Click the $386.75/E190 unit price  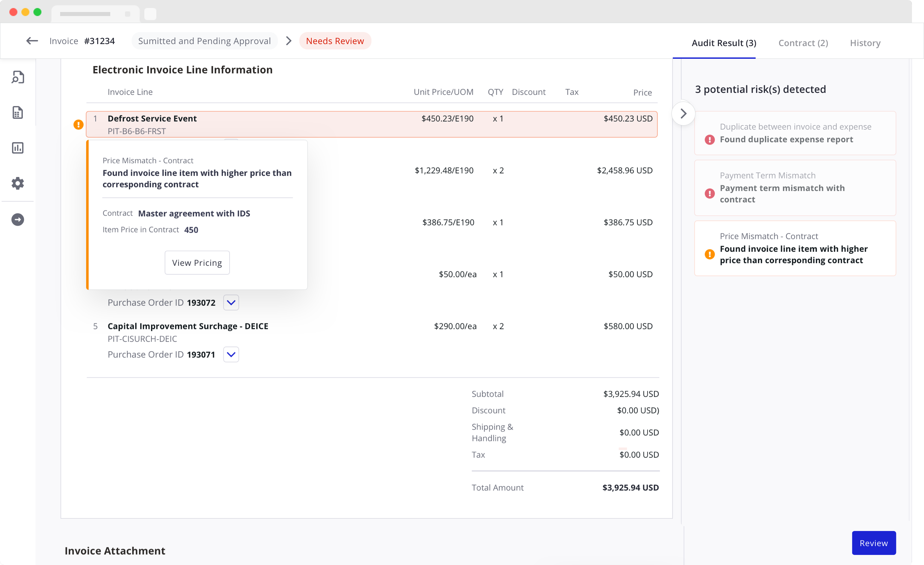click(x=448, y=222)
